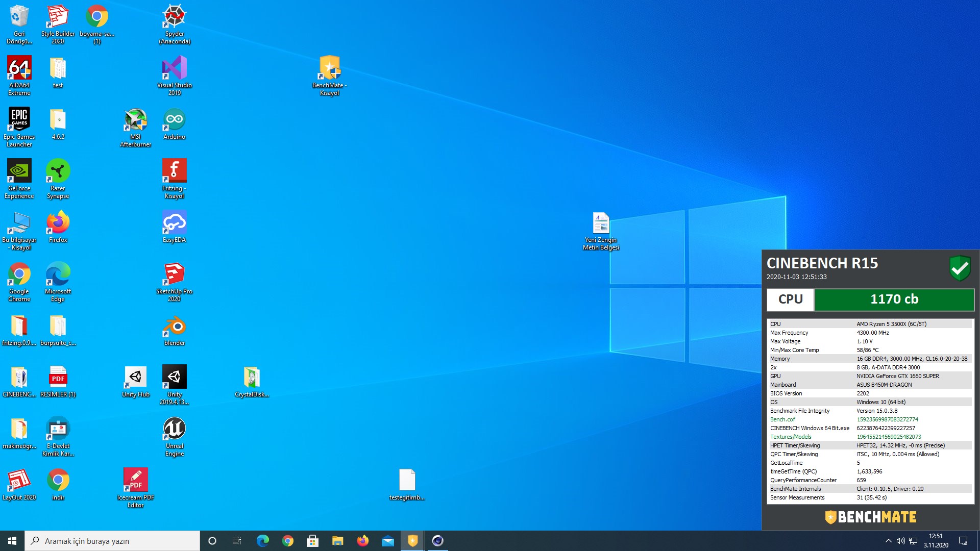Open the Windows Start menu
Screen dimensions: 980x551
[12, 541]
